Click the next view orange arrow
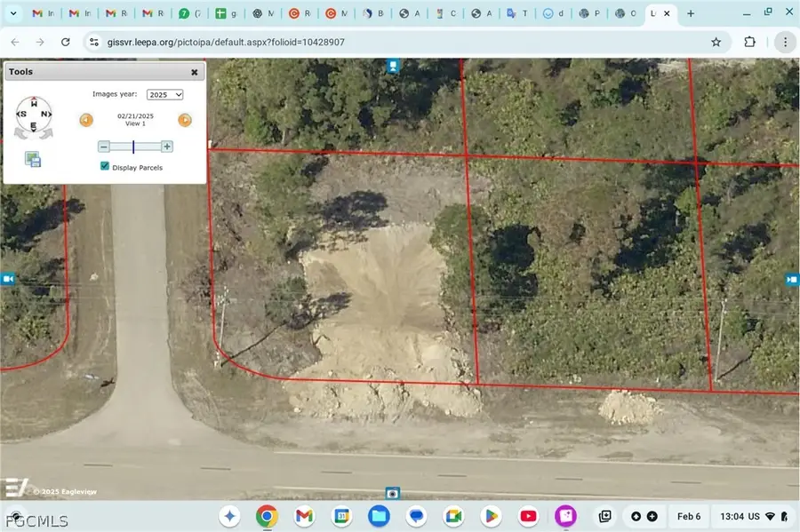The width and height of the screenshot is (800, 532). pos(185,119)
